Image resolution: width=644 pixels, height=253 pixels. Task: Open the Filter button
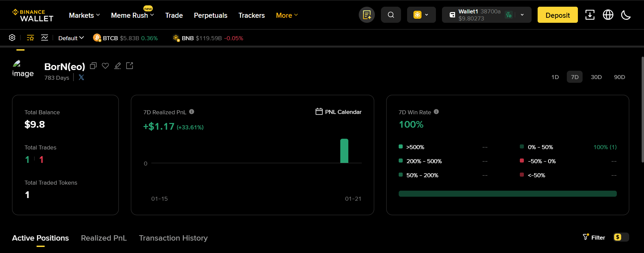tap(594, 237)
